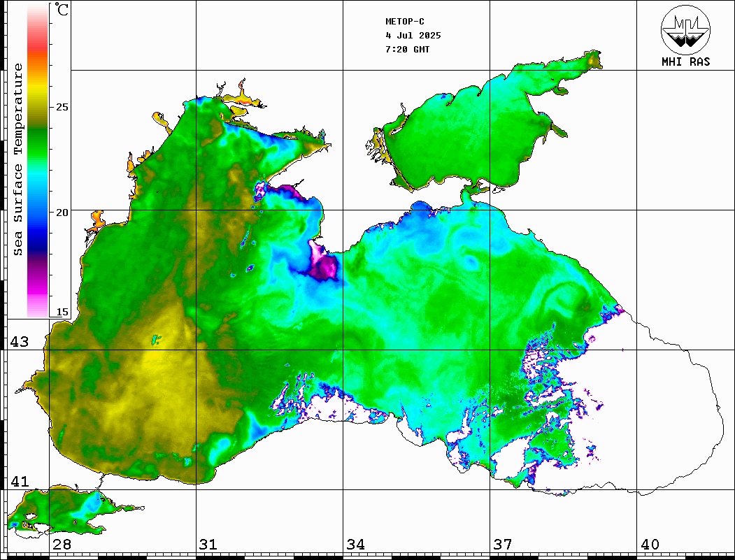Click latitude label '41'

[20, 481]
